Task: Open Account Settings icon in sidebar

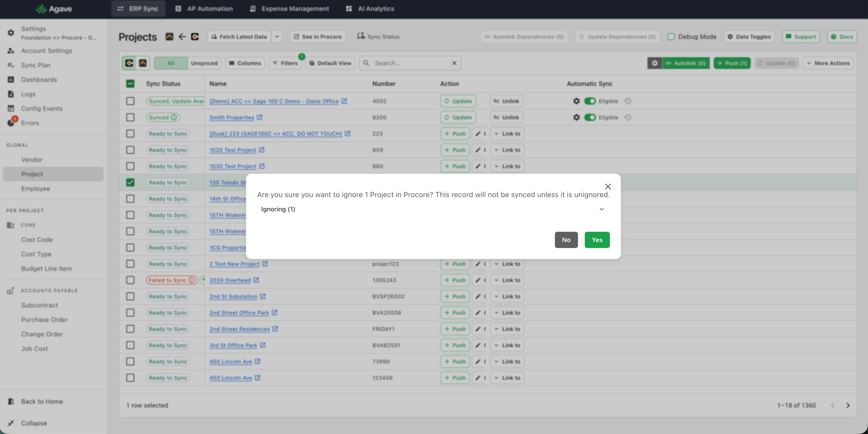Action: click(x=11, y=51)
